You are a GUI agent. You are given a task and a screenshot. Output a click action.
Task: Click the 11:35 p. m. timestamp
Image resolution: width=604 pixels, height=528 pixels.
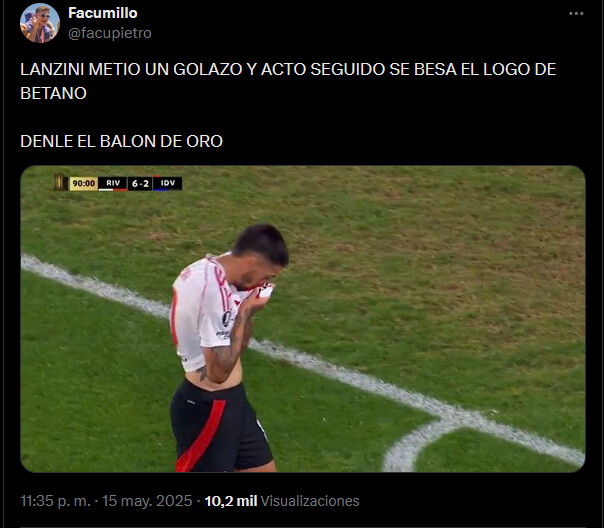(55, 501)
